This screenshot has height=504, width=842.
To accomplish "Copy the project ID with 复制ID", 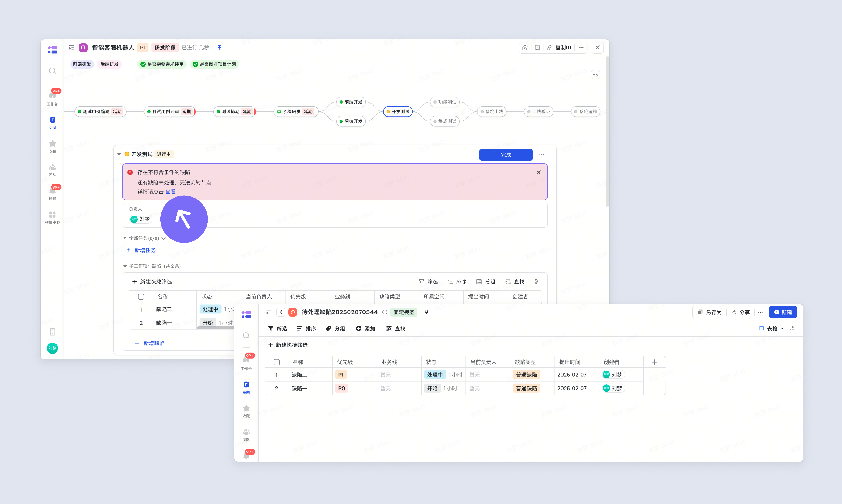I will pyautogui.click(x=559, y=48).
